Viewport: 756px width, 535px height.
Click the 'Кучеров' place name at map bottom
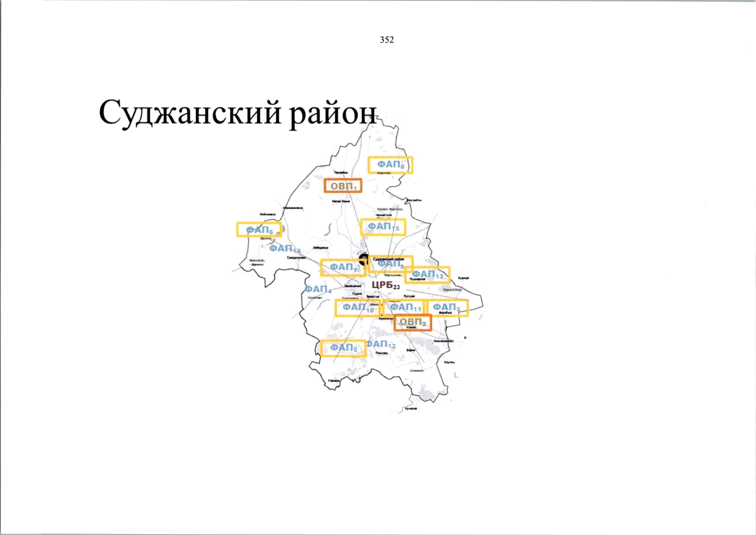[411, 408]
